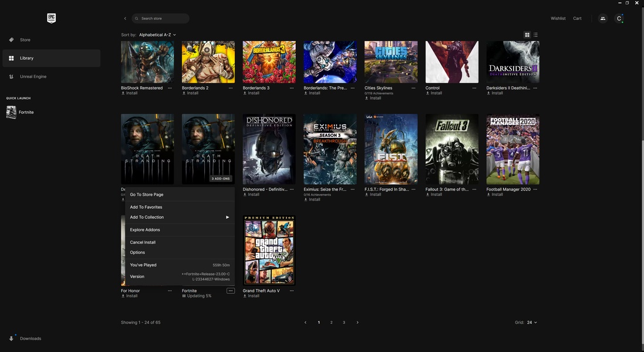The image size is (644, 352).
Task: Click the Search store input field
Action: (x=163, y=18)
